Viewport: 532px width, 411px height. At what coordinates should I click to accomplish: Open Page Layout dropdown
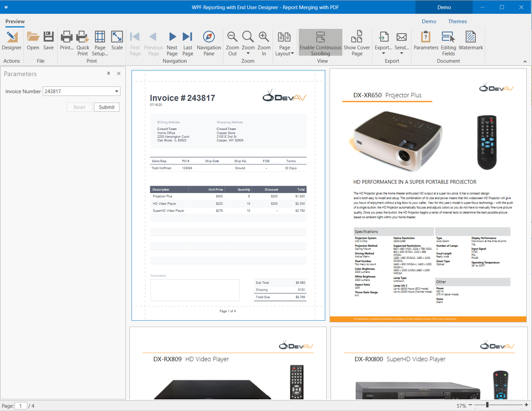pos(285,44)
